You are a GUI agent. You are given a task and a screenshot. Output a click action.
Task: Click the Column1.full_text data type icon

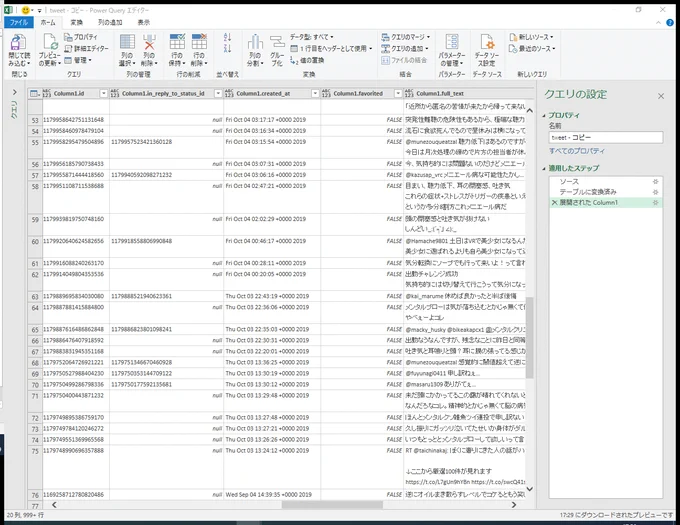point(409,93)
